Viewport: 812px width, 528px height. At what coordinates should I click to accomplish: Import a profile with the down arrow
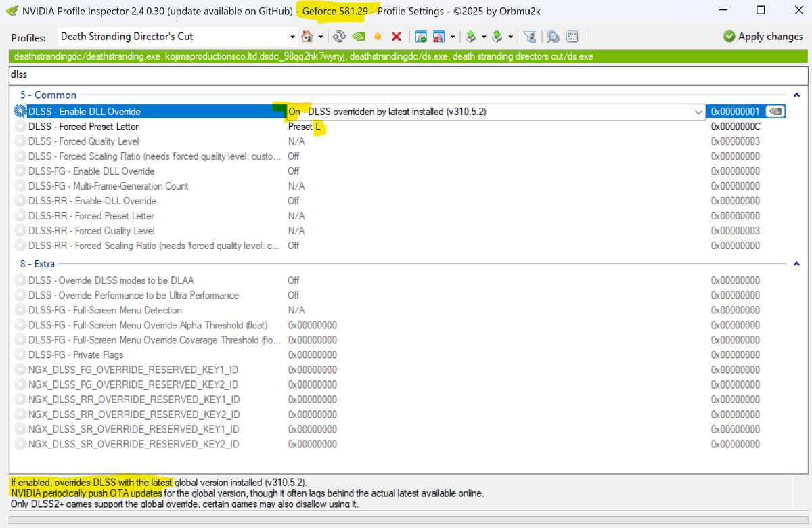pyautogui.click(x=497, y=37)
